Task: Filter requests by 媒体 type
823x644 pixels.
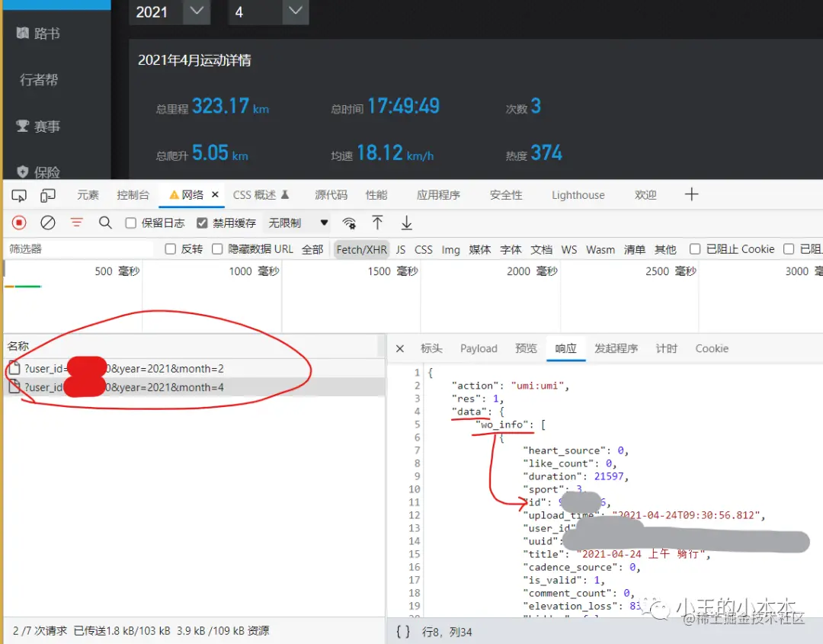Action: [480, 249]
